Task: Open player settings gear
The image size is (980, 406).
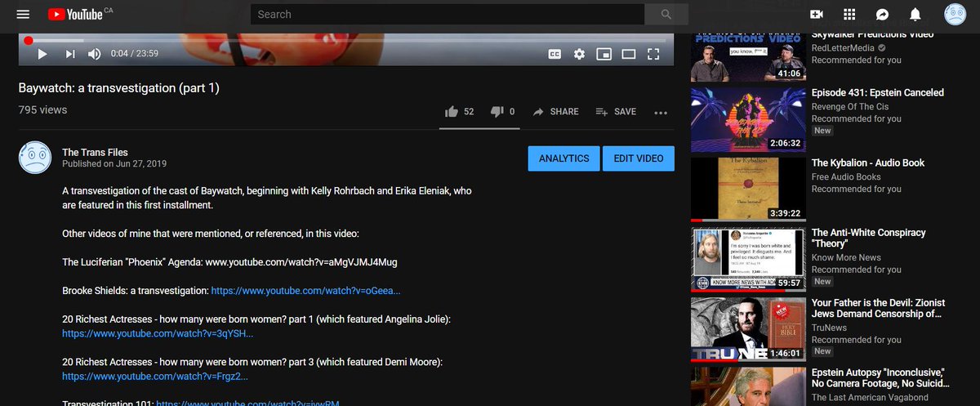Action: point(579,54)
